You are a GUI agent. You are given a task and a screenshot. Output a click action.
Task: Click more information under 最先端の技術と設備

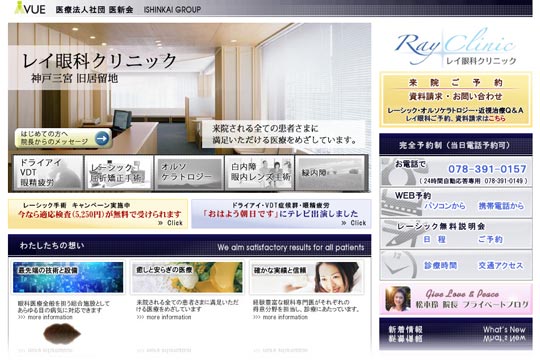45,317
